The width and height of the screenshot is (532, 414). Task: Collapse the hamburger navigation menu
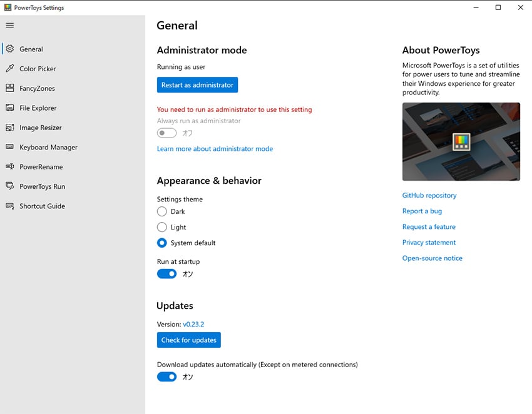(10, 25)
